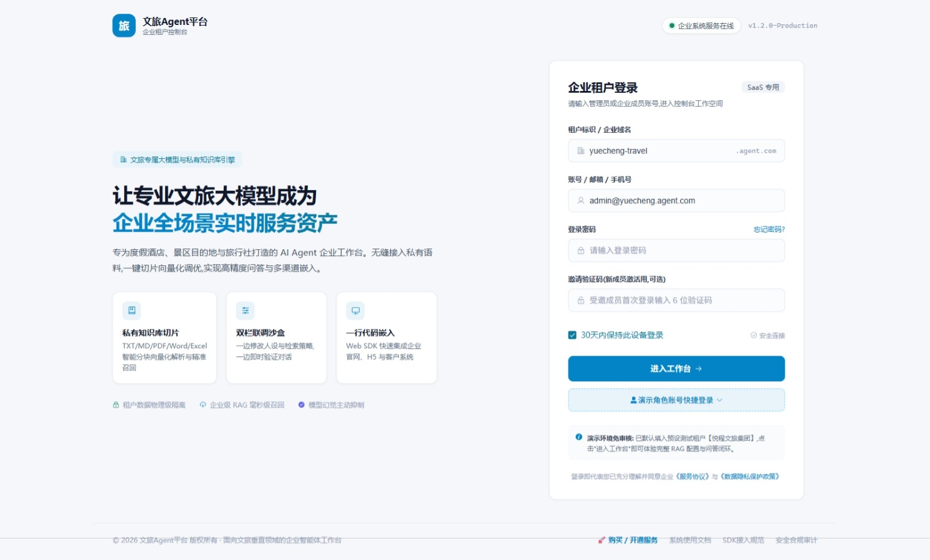Viewport: 930px width, 560px height.
Task: Click the SaaS 专用 tag
Action: tap(763, 87)
